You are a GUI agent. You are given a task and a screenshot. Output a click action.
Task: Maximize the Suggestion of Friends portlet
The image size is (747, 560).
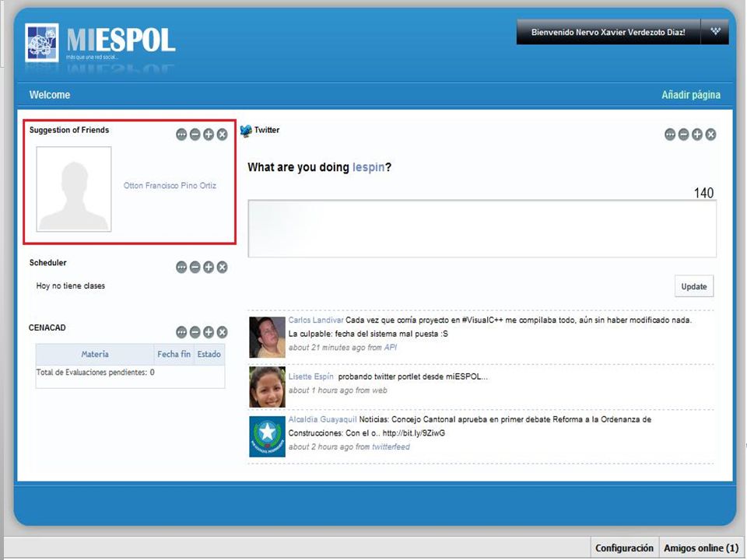[209, 135]
